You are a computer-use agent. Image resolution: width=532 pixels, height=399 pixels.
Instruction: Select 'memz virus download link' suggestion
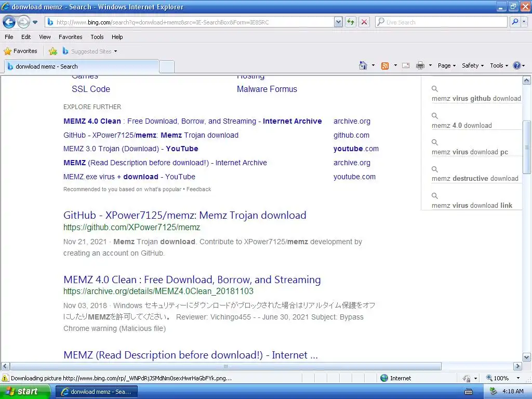pyautogui.click(x=472, y=205)
